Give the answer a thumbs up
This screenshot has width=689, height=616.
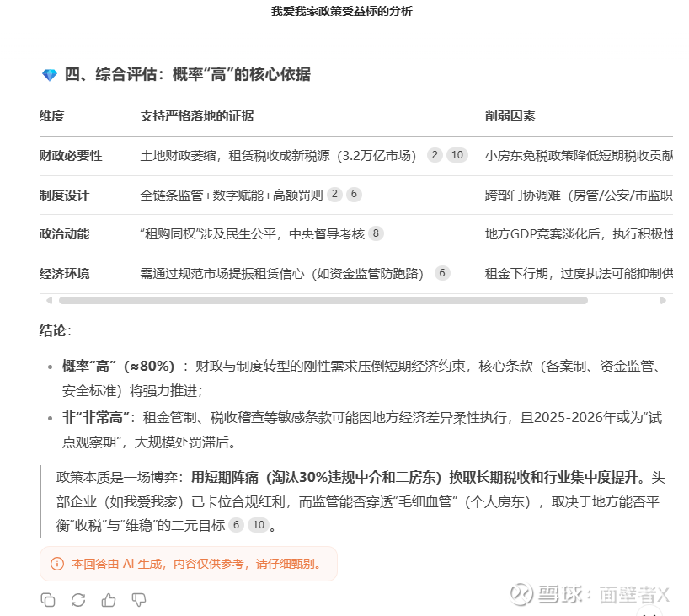point(109,600)
